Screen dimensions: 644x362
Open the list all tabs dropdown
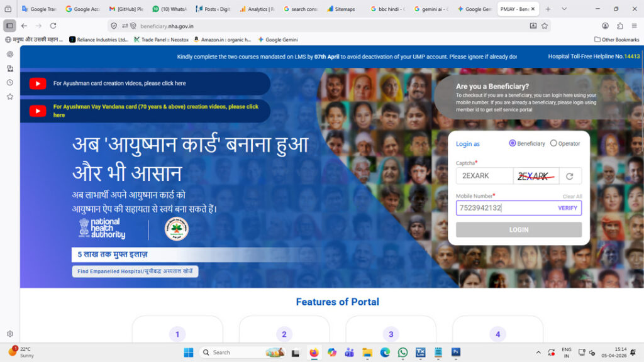pyautogui.click(x=564, y=9)
